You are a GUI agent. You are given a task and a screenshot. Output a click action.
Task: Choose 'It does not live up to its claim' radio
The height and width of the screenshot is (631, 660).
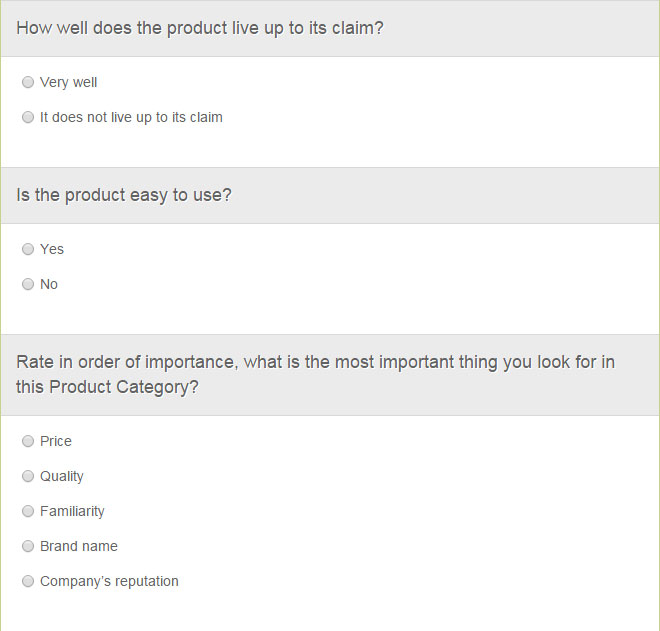(x=28, y=117)
